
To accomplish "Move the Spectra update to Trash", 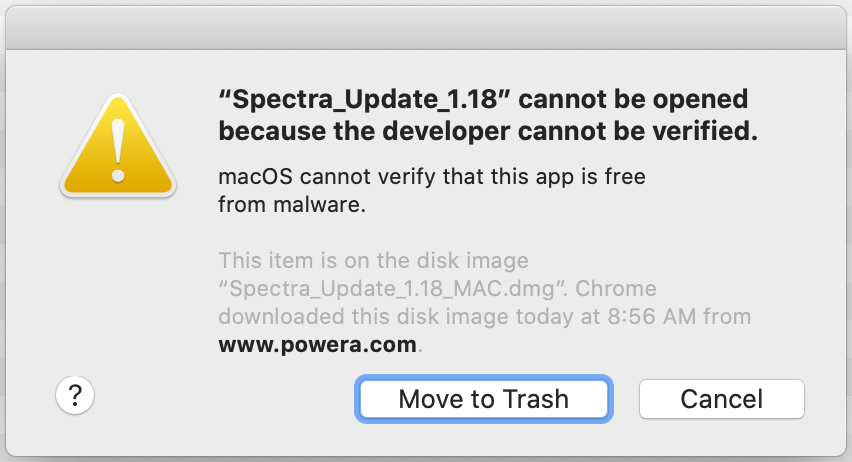I will [x=484, y=399].
